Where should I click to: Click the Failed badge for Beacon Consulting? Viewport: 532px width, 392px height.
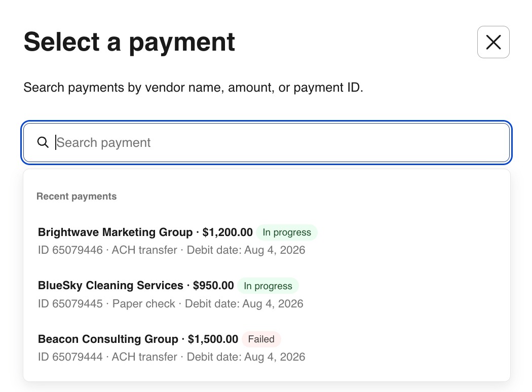click(x=261, y=339)
